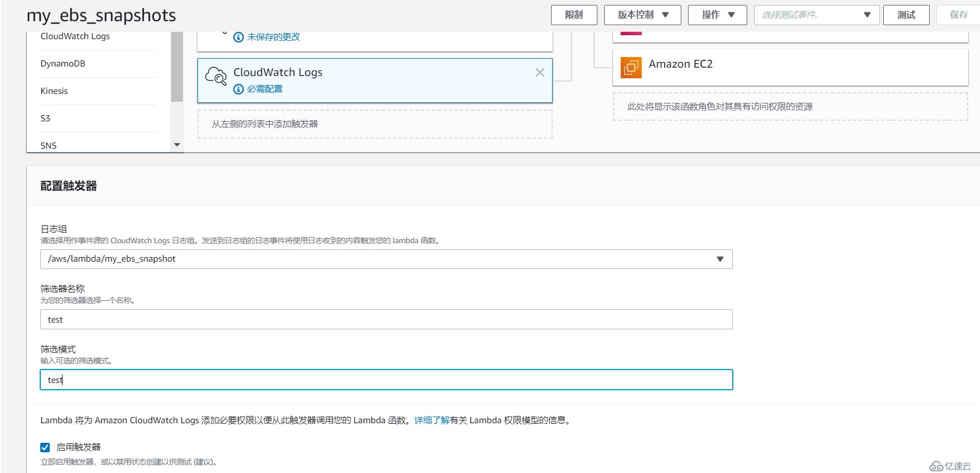Screen dimensions: 980x473
Task: Select the CloudWatch Logs trigger card
Action: tap(375, 81)
